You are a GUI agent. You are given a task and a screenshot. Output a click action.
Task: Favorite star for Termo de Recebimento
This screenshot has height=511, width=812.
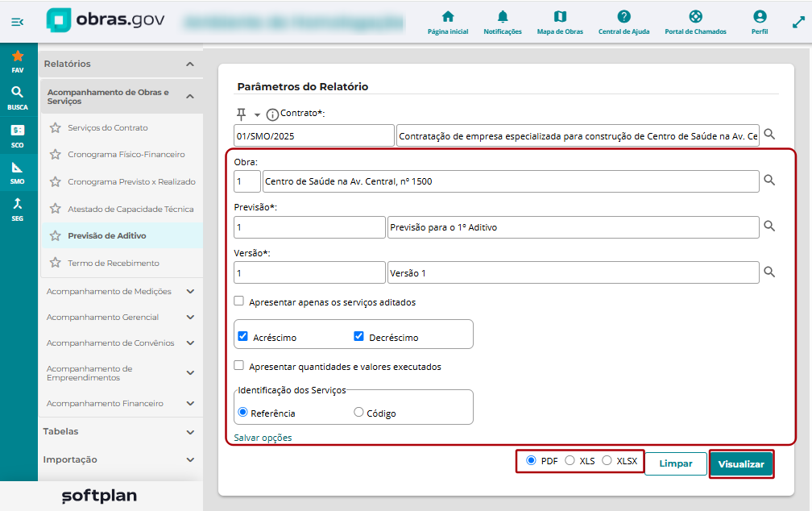(x=56, y=263)
